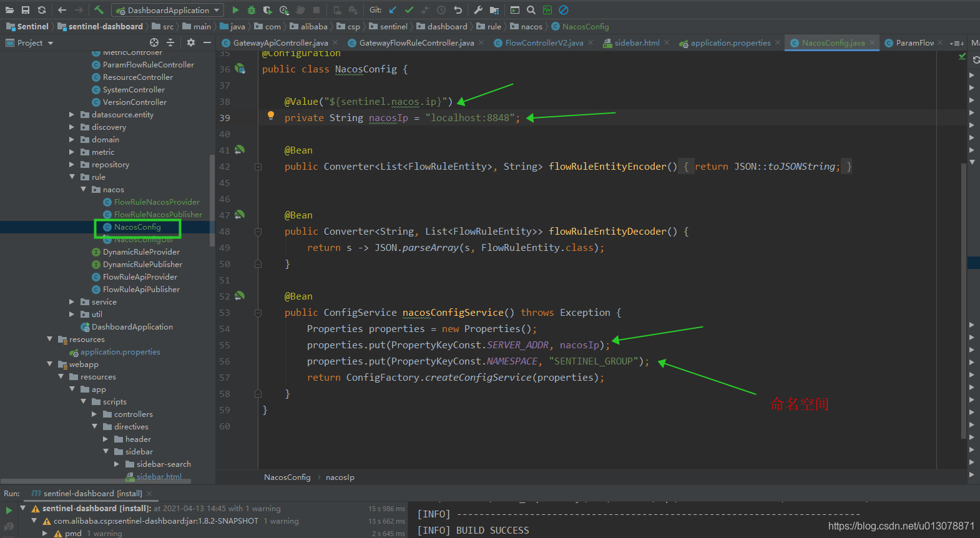Click the bean gutter icon on line 52
The image size is (980, 538).
(x=240, y=296)
